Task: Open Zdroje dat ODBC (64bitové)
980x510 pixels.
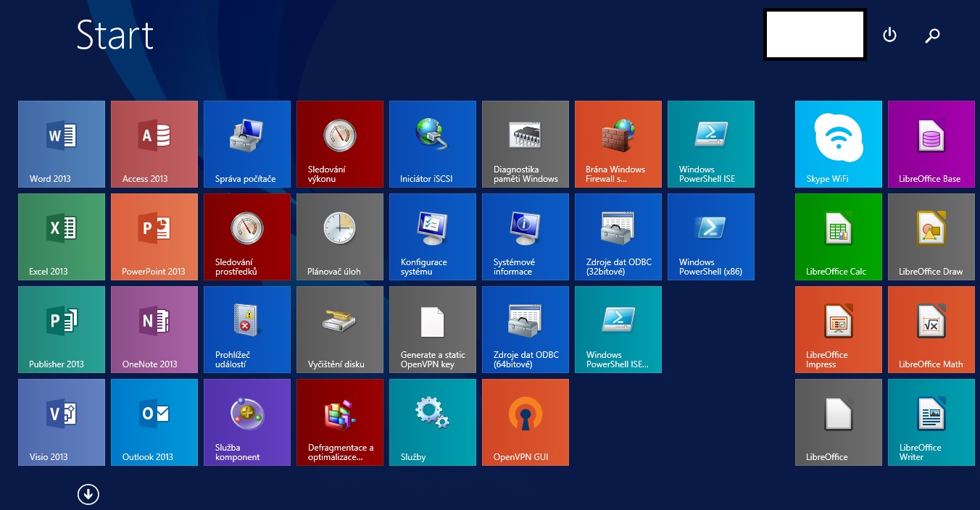Action: [x=526, y=330]
